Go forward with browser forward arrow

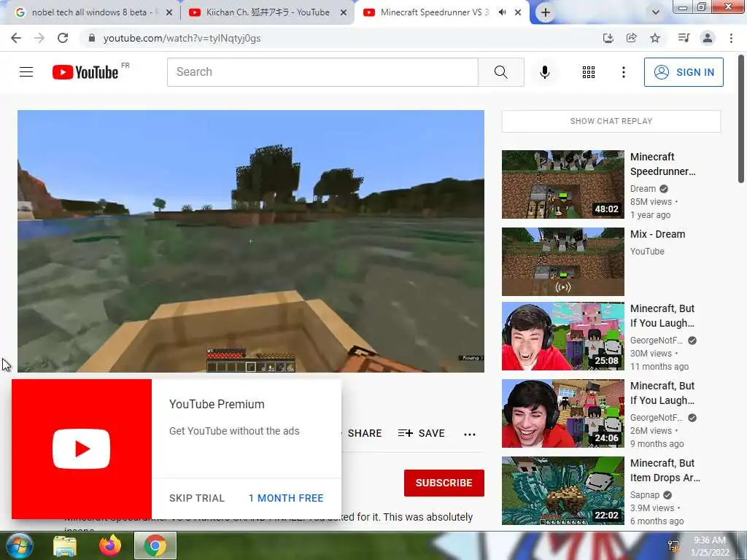pos(39,38)
